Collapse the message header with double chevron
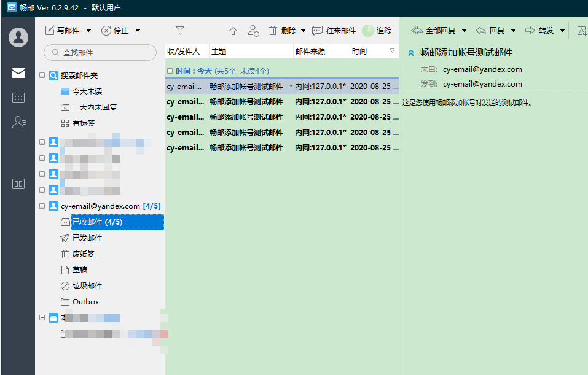588x375 pixels. click(x=411, y=53)
